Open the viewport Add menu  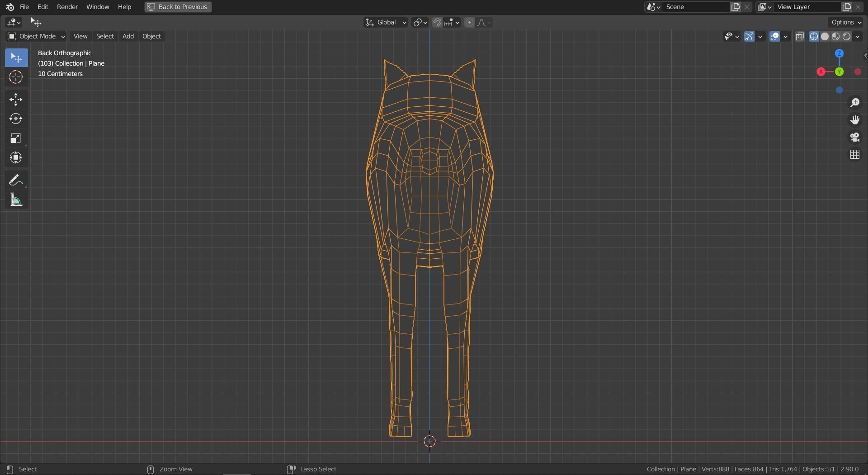pyautogui.click(x=128, y=36)
